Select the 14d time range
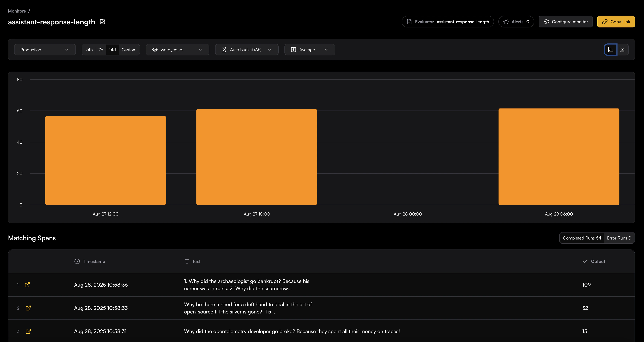This screenshot has width=644, height=342. tap(112, 50)
